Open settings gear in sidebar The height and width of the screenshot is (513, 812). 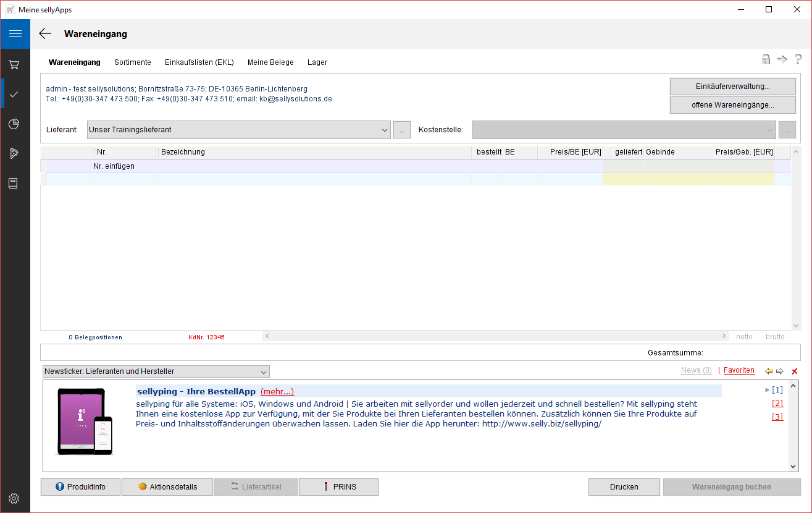click(14, 498)
